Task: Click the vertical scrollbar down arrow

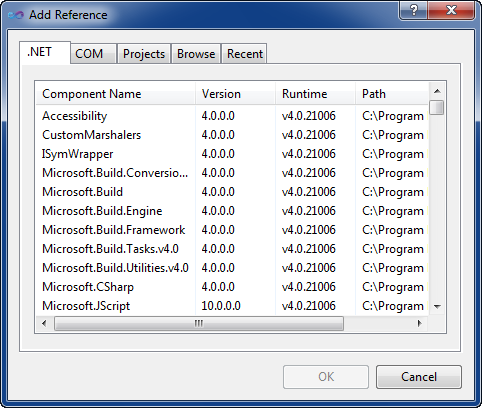Action: (x=437, y=306)
